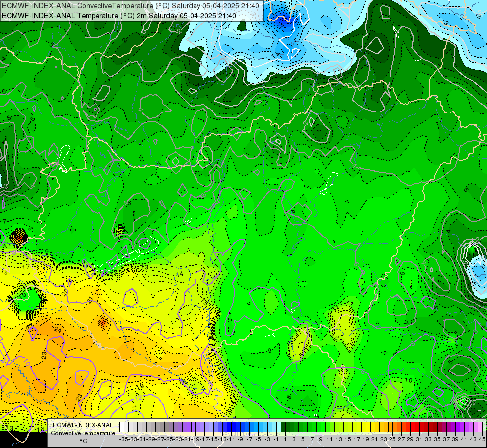Click the °C unit label in legend
Viewport: 487px width, 448px height.
point(83,441)
